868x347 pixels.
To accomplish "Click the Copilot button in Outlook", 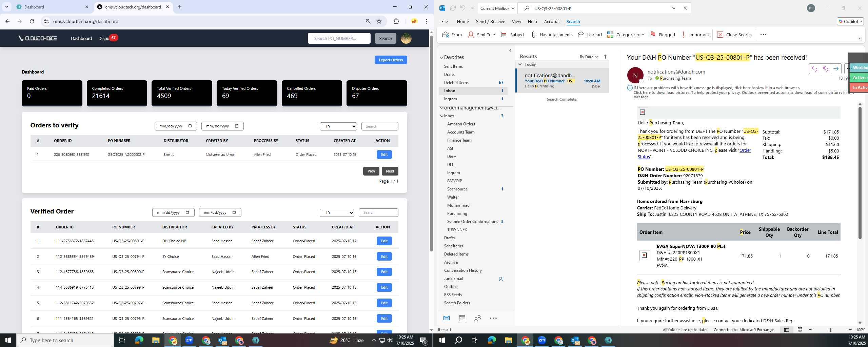I will coord(850,21).
